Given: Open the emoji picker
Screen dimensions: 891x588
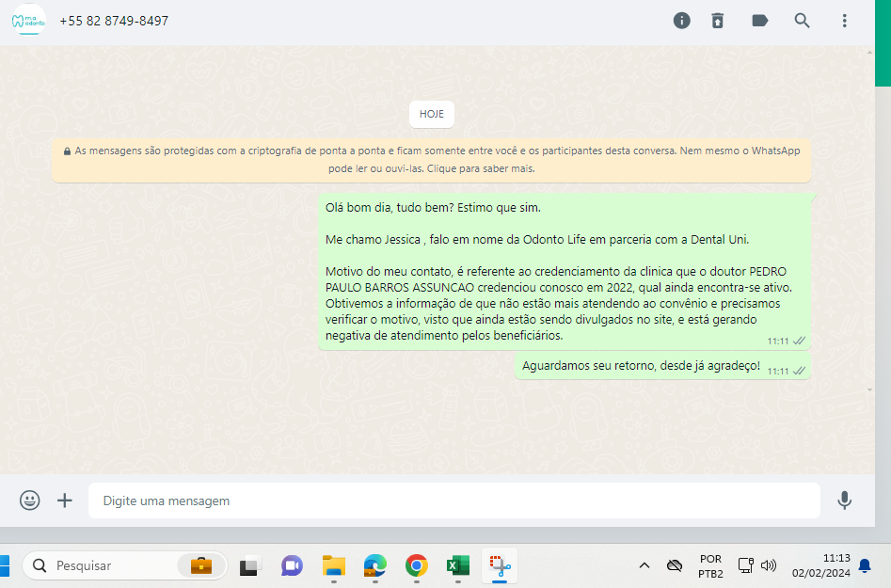Looking at the screenshot, I should coord(29,501).
